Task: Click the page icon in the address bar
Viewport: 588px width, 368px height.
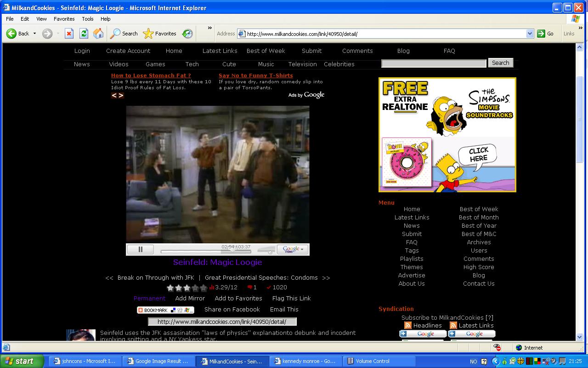Action: 242,34
